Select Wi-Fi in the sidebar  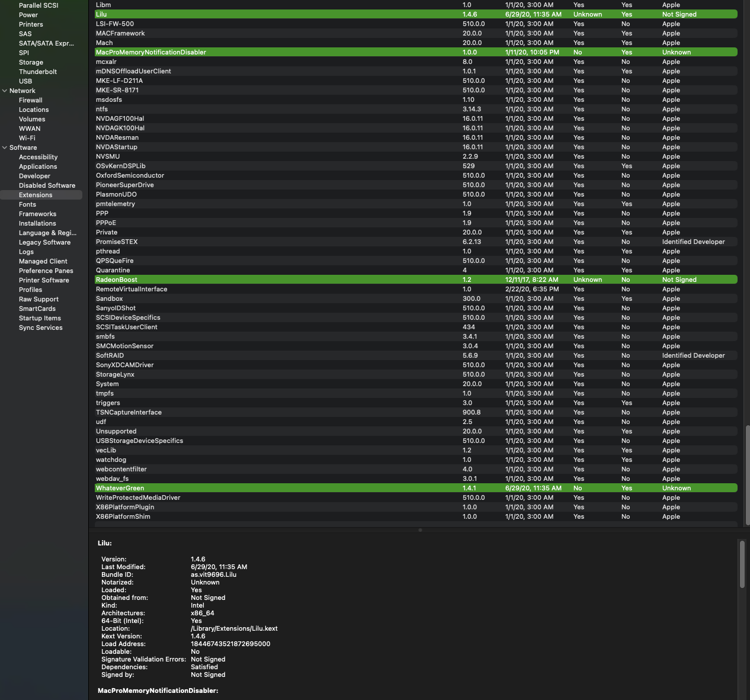(x=27, y=138)
